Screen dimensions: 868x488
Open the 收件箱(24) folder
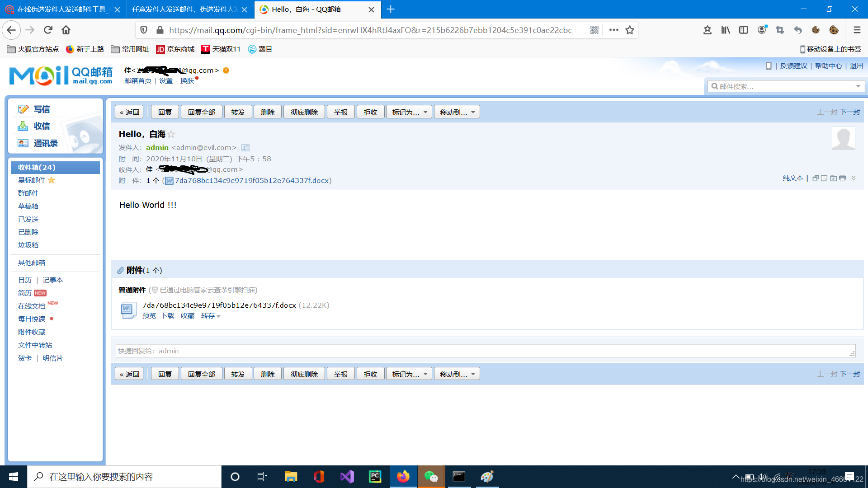[55, 168]
